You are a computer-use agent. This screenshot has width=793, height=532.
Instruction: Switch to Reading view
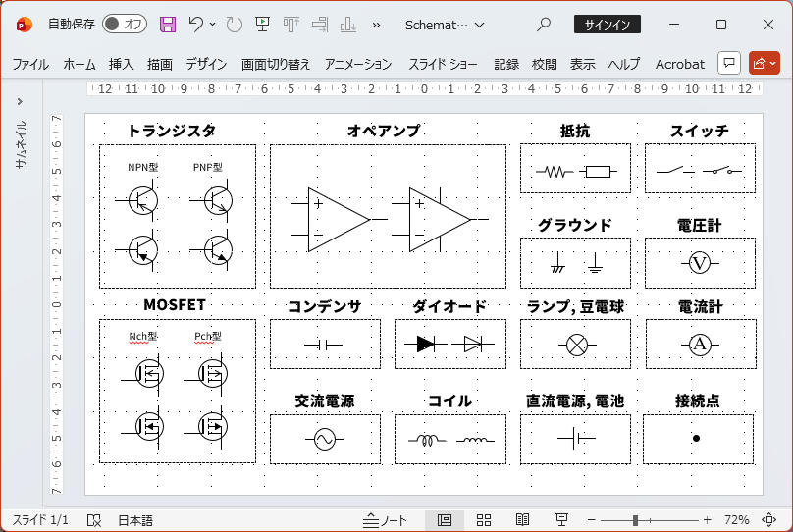(522, 520)
